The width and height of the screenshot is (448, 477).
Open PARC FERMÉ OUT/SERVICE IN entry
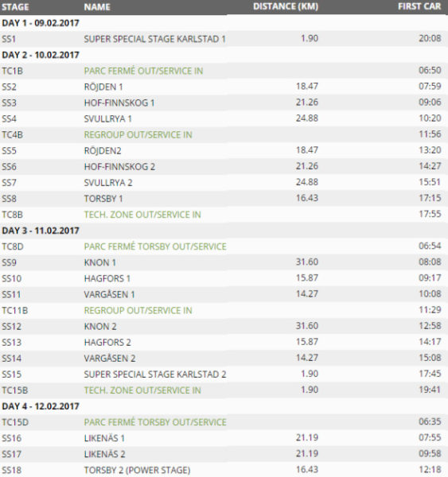(x=143, y=71)
